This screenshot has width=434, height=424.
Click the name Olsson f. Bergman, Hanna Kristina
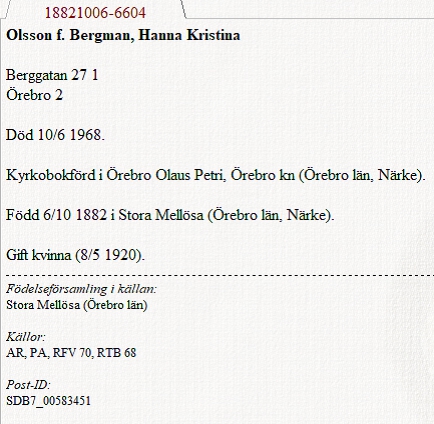123,35
